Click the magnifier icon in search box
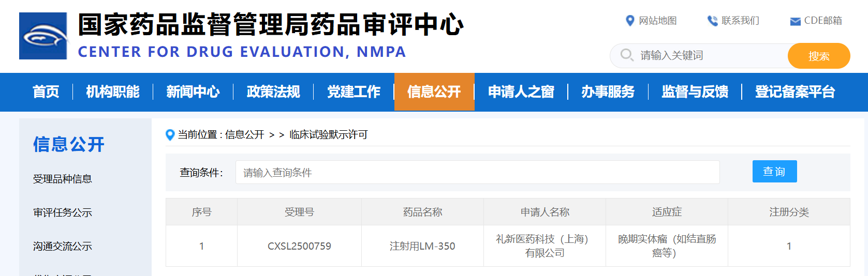This screenshot has height=276, width=868. [626, 55]
